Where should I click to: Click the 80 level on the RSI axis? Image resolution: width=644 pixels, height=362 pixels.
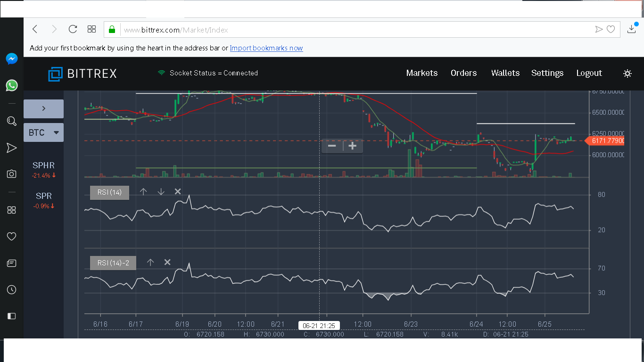[602, 195]
